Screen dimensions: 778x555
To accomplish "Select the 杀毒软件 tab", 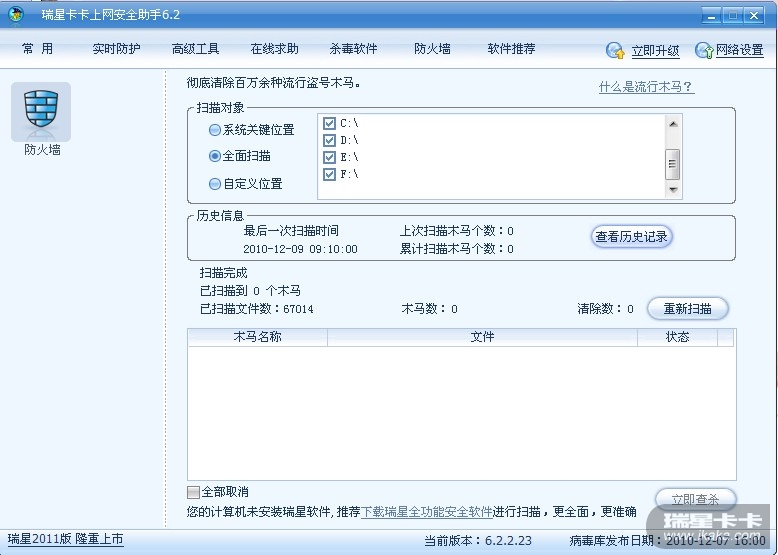I will tap(353, 49).
